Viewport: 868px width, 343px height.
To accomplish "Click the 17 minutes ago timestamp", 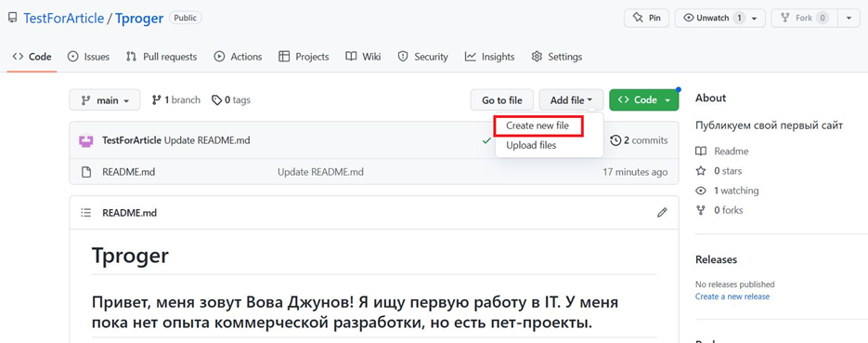I will [x=635, y=172].
